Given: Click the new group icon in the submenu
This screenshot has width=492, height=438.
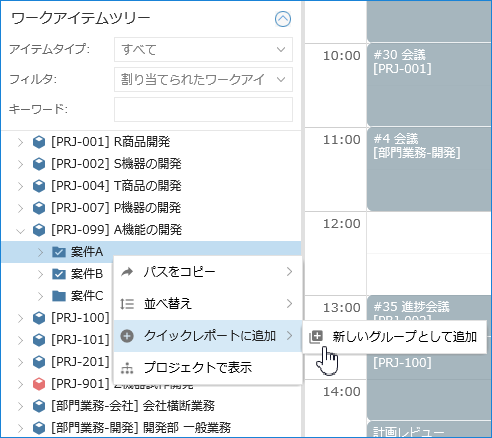Looking at the screenshot, I should click(x=316, y=337).
